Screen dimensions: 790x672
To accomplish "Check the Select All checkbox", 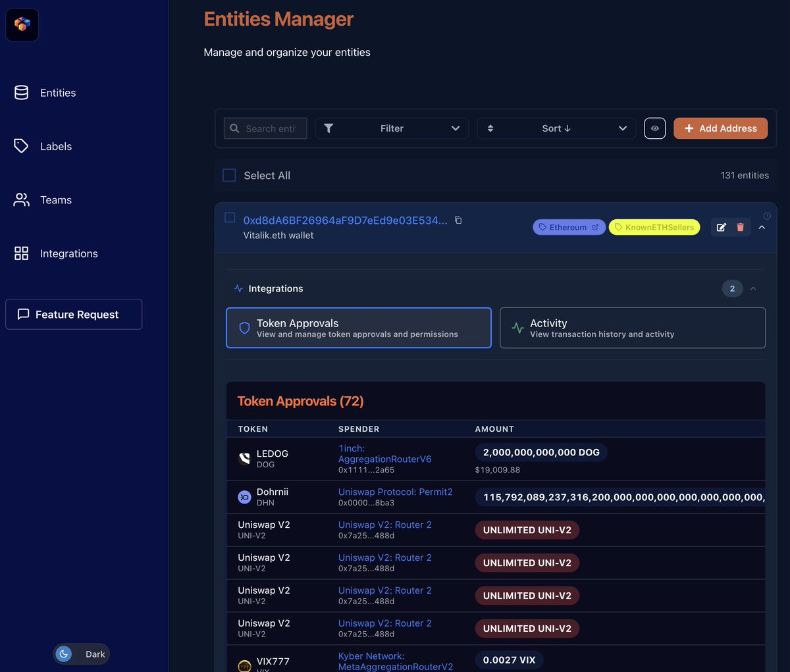I will coord(229,175).
